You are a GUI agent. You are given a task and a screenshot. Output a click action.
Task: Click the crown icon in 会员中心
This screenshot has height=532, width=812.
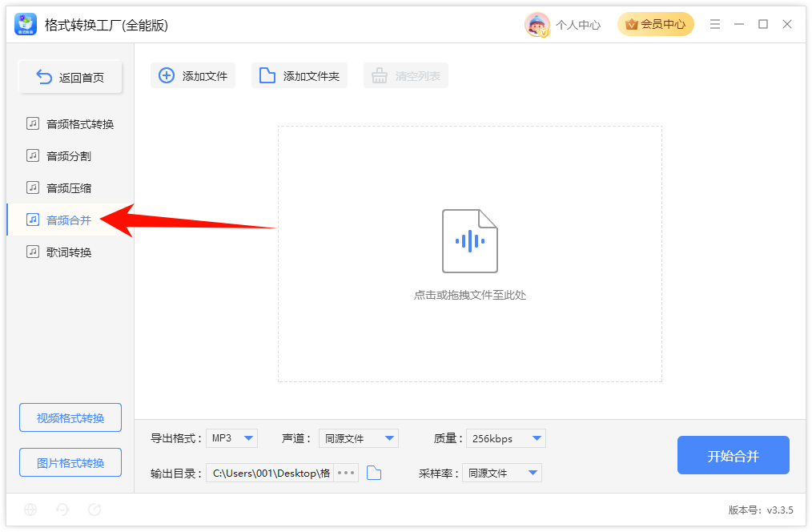631,24
